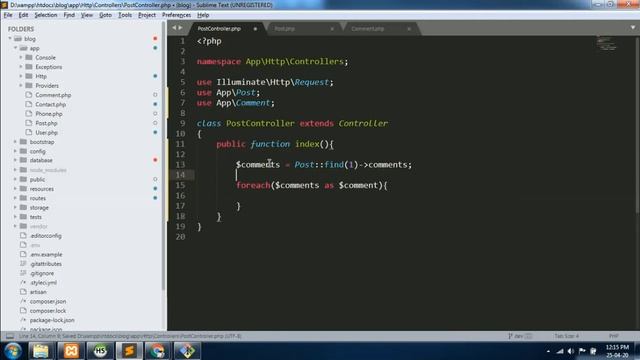Open .editorconfig file in sidebar
The image size is (640, 360).
pyautogui.click(x=45, y=236)
